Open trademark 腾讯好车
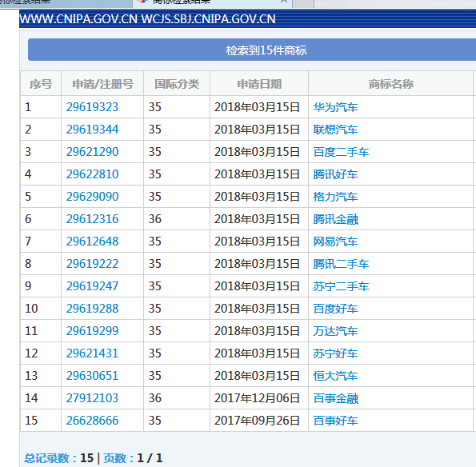The width and height of the screenshot is (476, 467). click(x=335, y=174)
